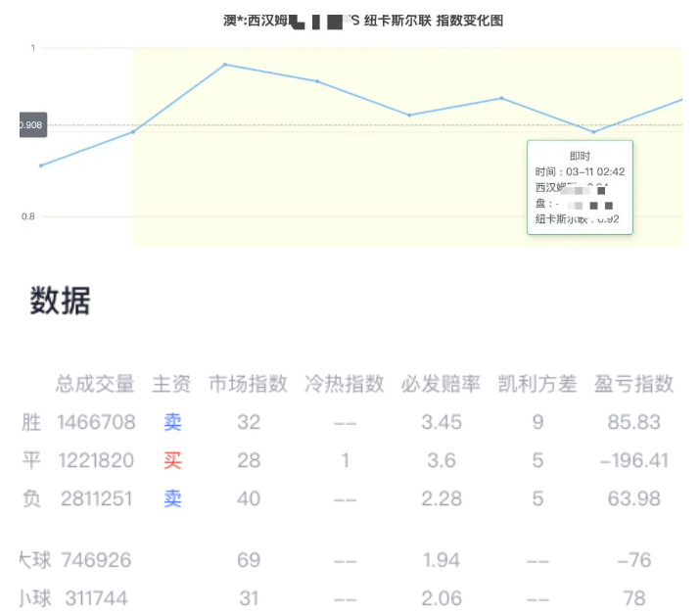Click the red 买 in the 平 row
Image resolution: width=700 pixels, height=614 pixels.
172,460
